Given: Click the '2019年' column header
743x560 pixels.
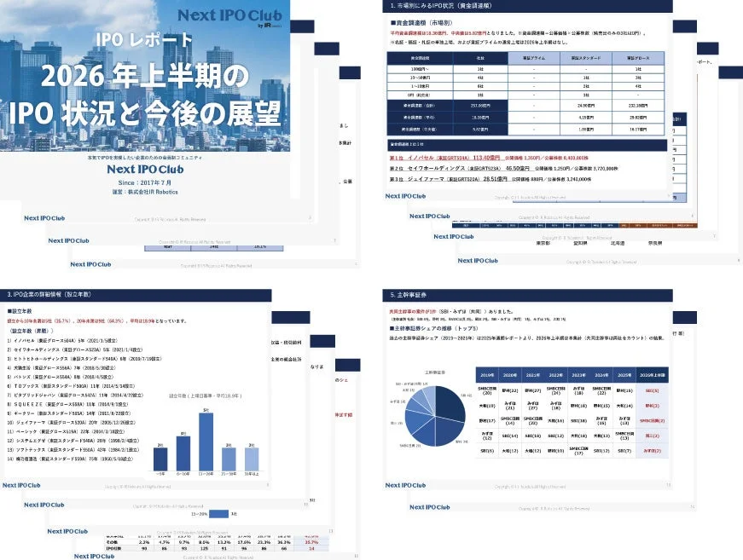Looking at the screenshot, I should click(x=487, y=375).
